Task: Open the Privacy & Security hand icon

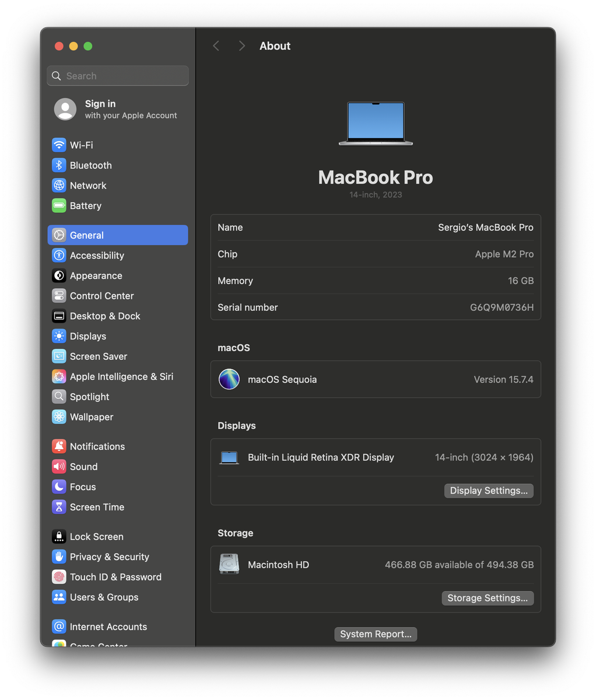Action: coord(59,556)
